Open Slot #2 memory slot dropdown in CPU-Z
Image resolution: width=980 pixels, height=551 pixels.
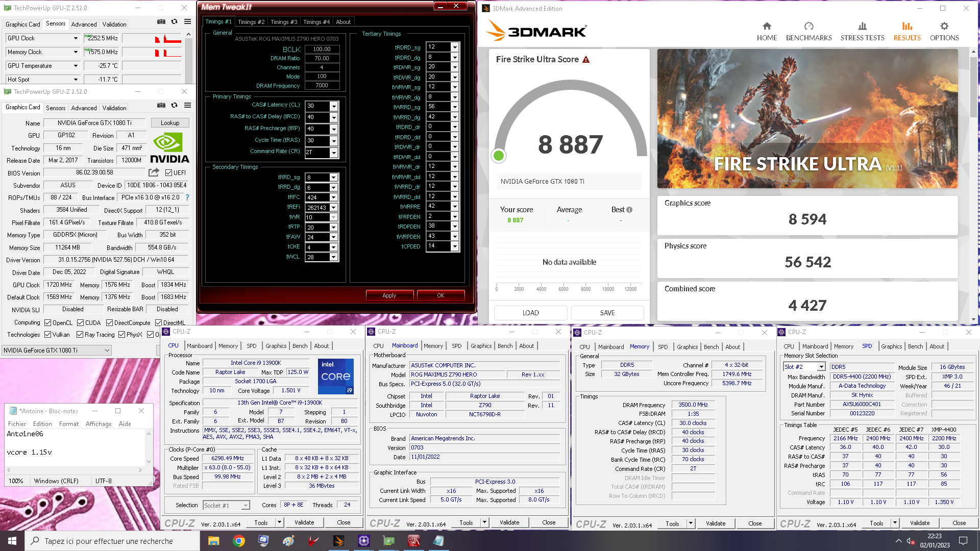pos(821,367)
